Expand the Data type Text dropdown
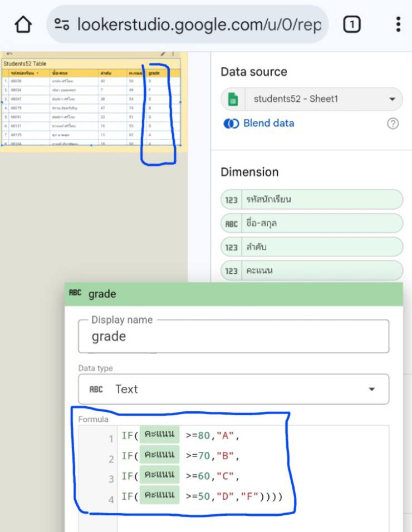The image size is (412, 532). click(x=371, y=389)
